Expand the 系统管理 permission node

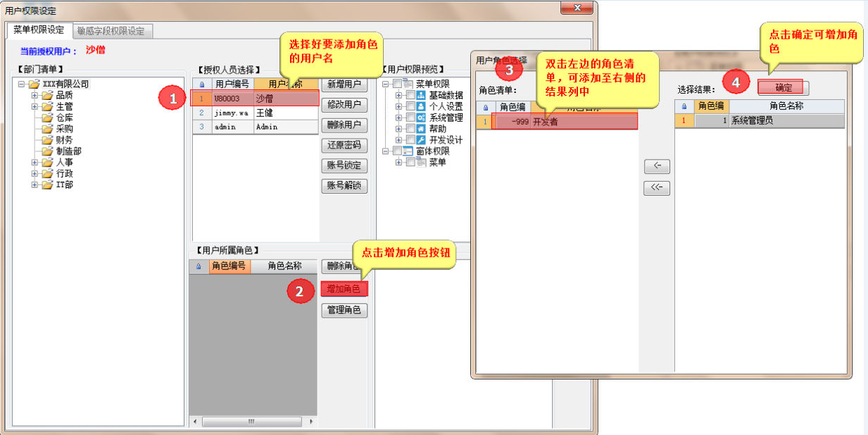(x=400, y=118)
